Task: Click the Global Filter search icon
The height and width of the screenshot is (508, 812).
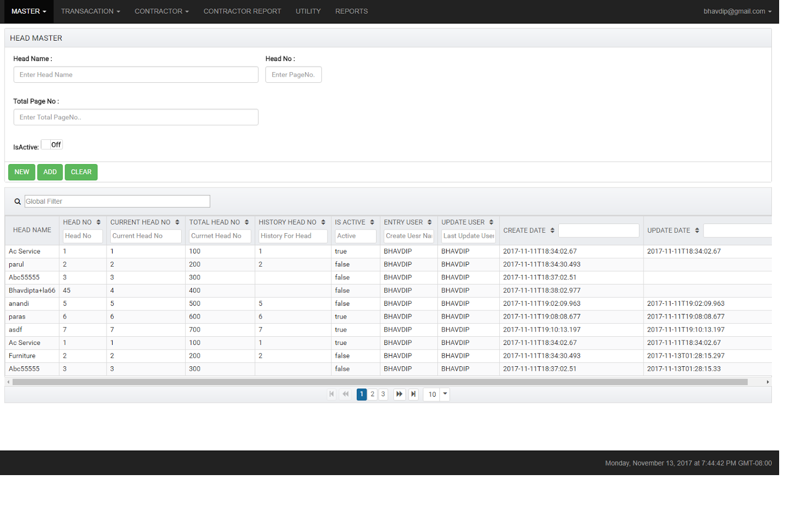Action: tap(17, 202)
